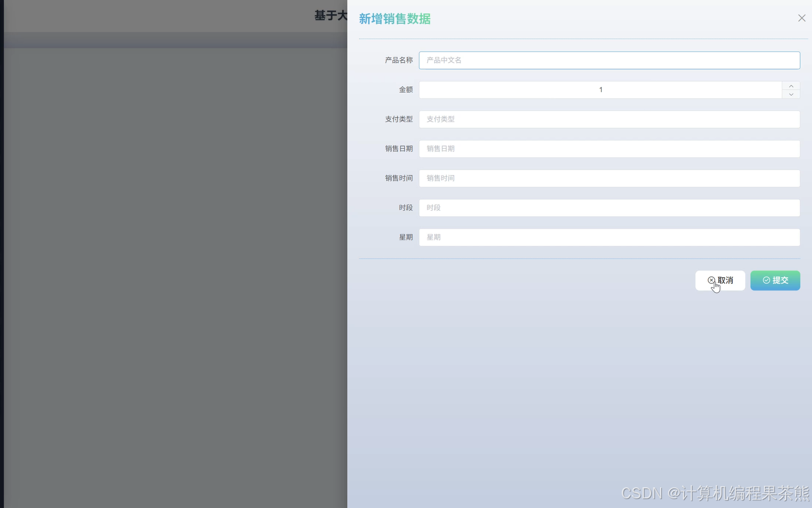Close the 新增销售数据 drawer with the X icon
The width and height of the screenshot is (812, 508).
tap(801, 18)
